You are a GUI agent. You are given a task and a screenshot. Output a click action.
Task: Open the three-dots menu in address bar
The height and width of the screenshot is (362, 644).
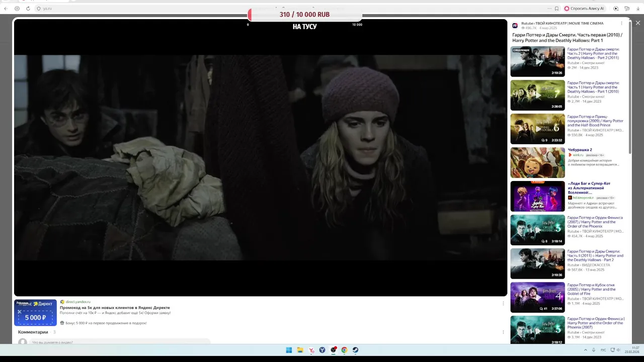549,9
